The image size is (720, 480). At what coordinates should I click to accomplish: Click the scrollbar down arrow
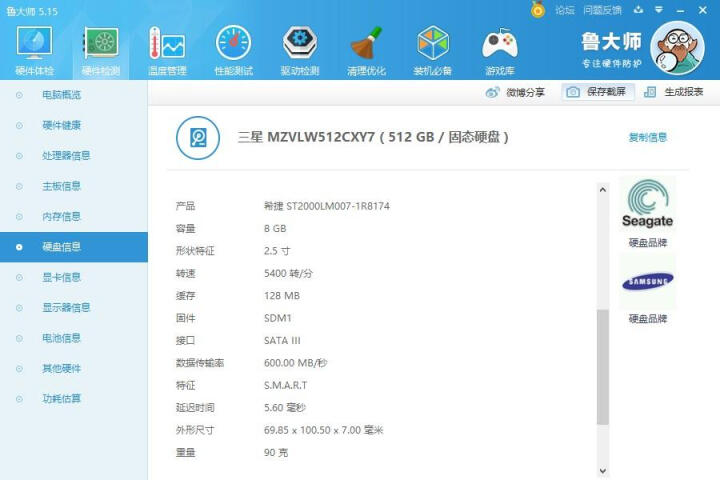click(603, 471)
